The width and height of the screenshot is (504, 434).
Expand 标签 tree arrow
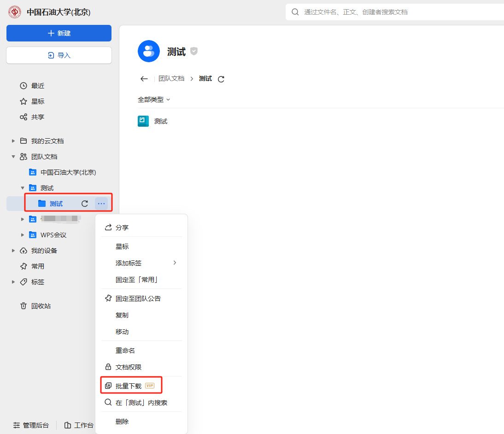[13, 282]
